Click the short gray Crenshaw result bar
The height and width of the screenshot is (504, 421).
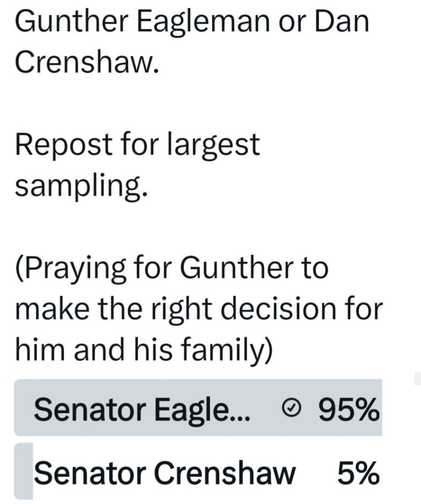[23, 470]
